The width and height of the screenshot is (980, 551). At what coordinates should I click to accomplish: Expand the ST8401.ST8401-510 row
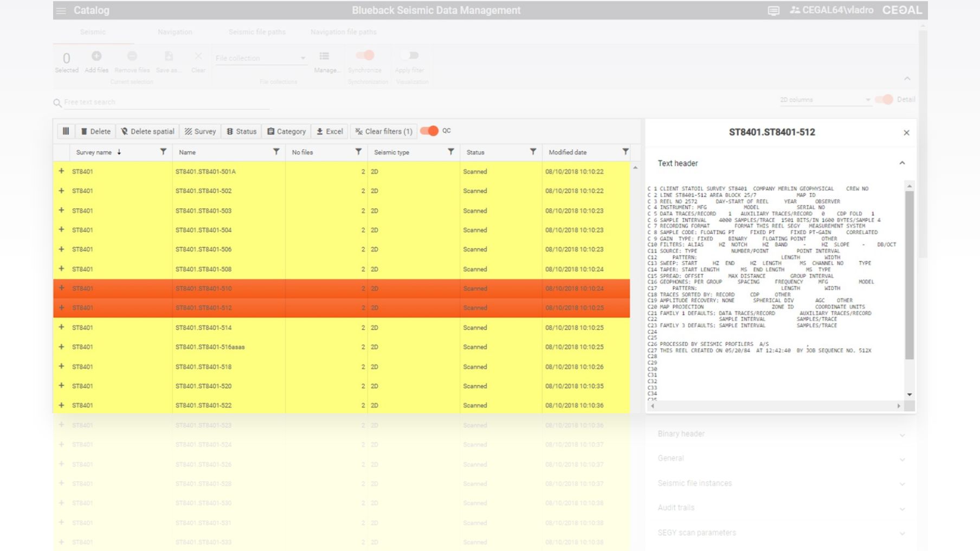[x=61, y=288]
